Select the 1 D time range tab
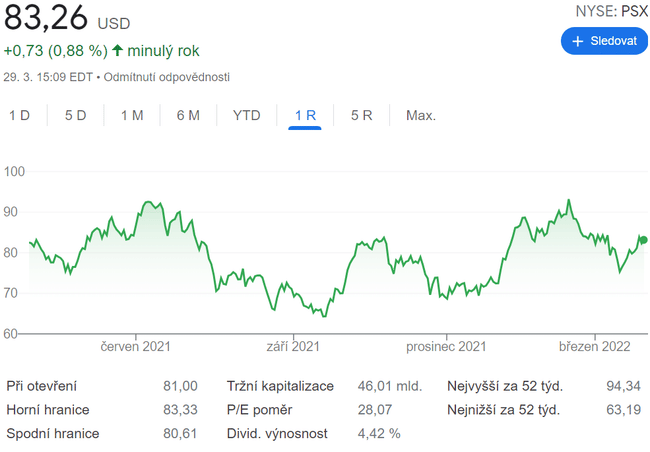 [x=20, y=115]
